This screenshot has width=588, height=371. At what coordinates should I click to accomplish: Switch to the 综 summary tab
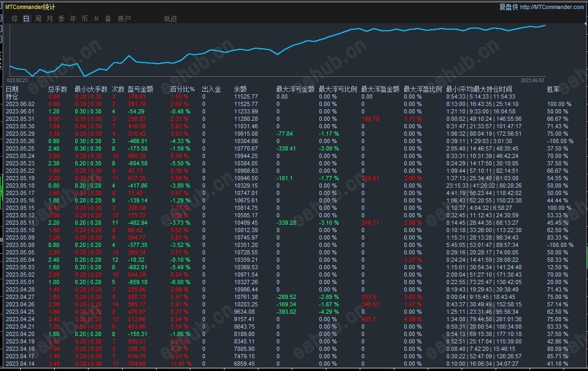click(x=15, y=19)
